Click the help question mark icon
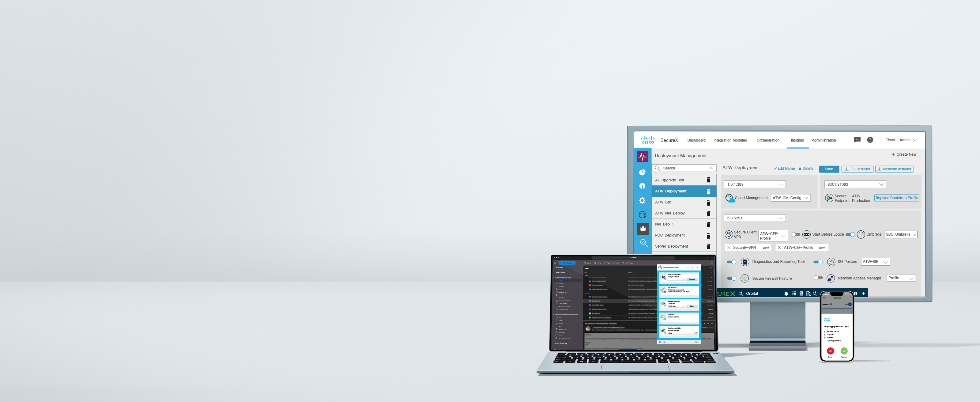 point(870,139)
